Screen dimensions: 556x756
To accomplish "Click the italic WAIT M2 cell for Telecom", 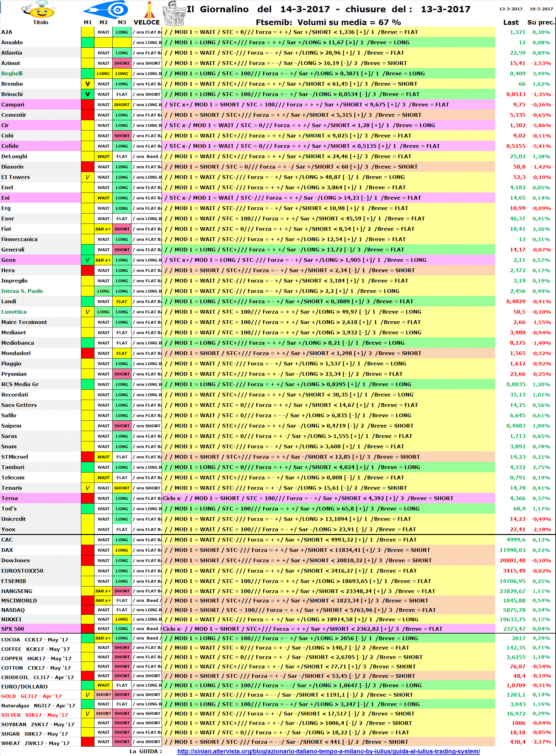I will point(103,478).
